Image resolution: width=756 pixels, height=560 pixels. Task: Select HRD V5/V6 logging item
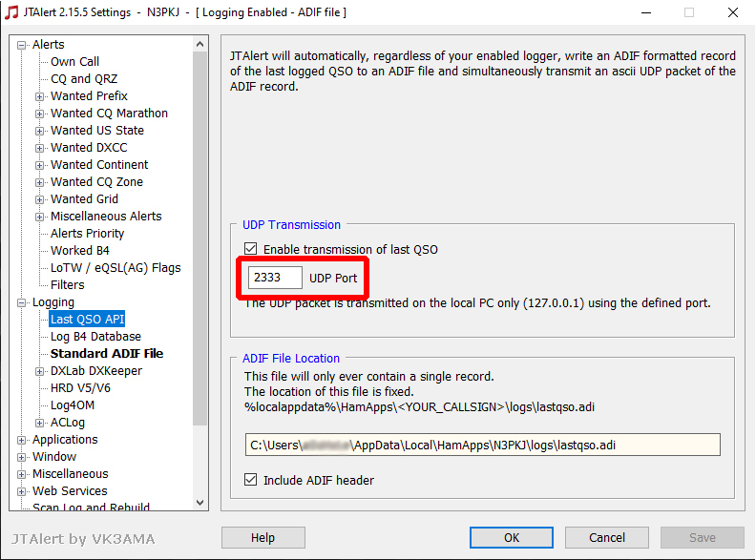[80, 388]
